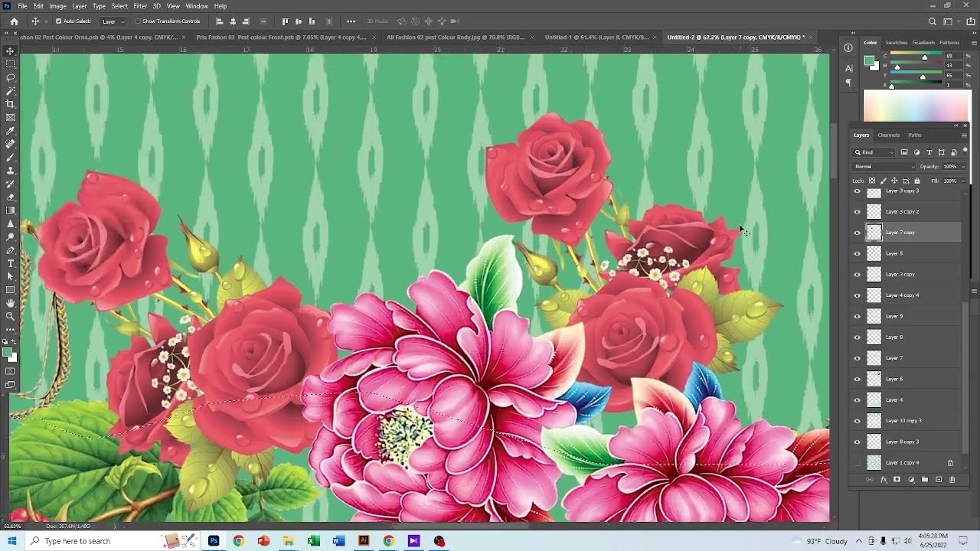Select the Hand tool

point(10,303)
